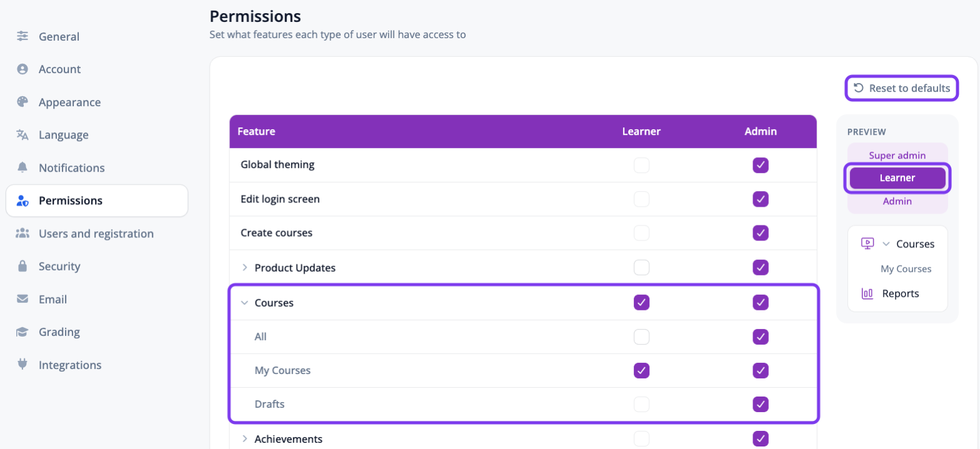Enable All courses for Learner
This screenshot has height=449, width=980.
point(641,337)
